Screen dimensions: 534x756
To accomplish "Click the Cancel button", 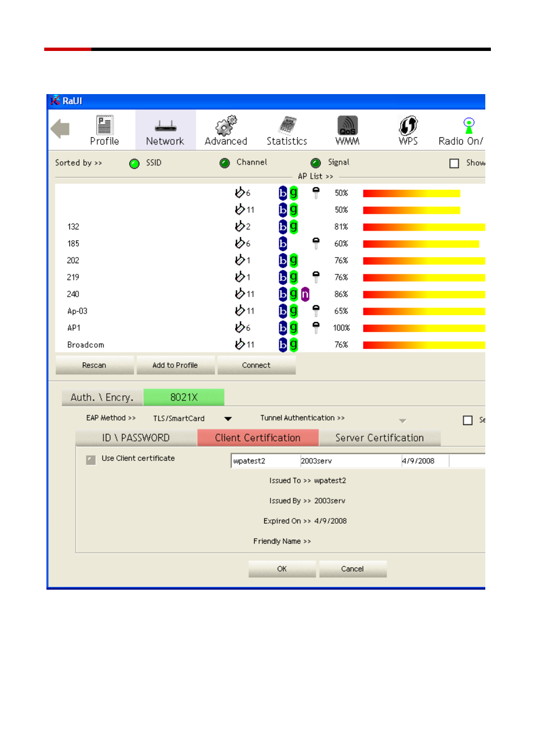I will (353, 569).
